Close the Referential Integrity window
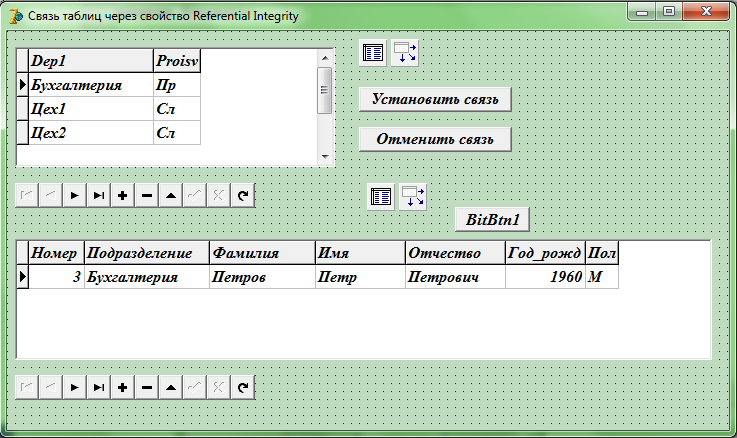The image size is (737, 438). tap(706, 12)
